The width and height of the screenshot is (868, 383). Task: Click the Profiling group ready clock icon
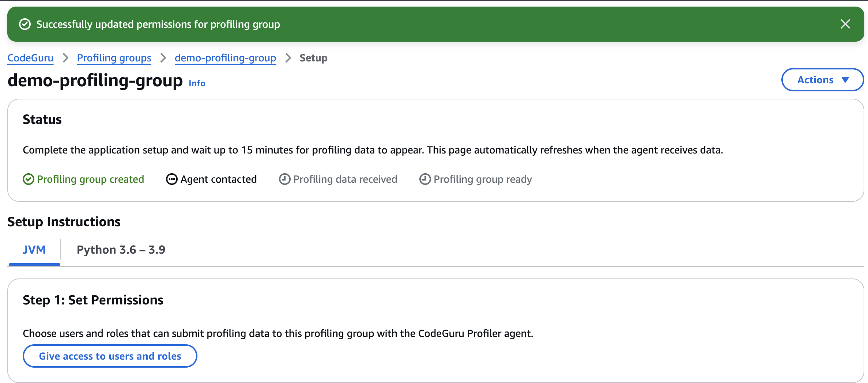tap(425, 179)
